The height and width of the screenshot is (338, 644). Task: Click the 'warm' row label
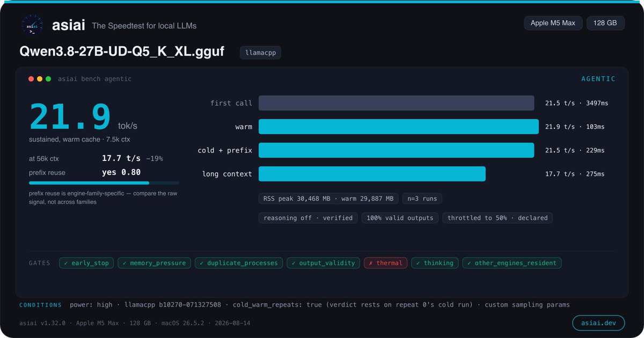point(244,127)
